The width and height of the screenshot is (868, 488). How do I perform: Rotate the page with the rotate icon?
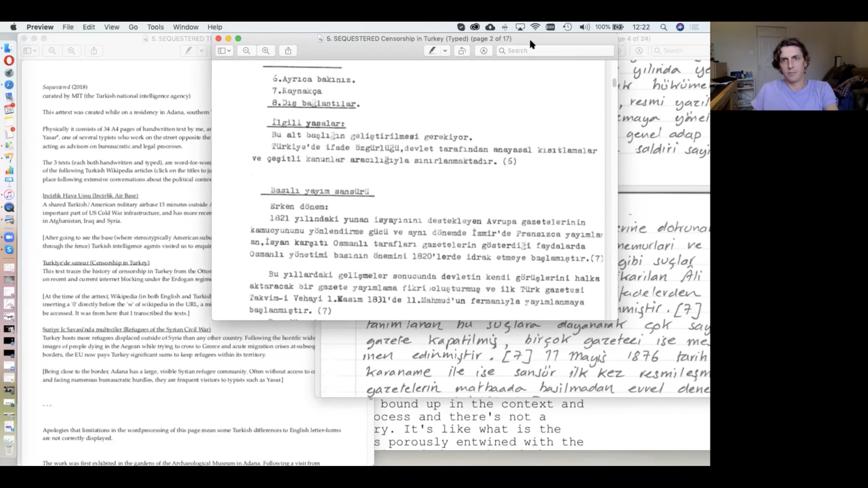(462, 51)
